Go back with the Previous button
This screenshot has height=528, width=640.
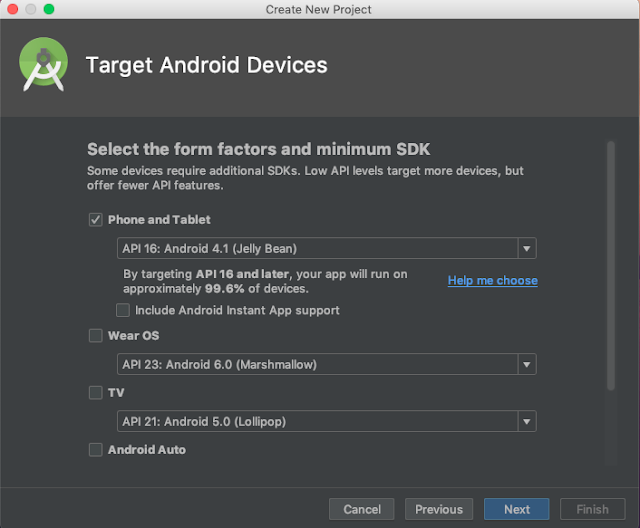(439, 509)
